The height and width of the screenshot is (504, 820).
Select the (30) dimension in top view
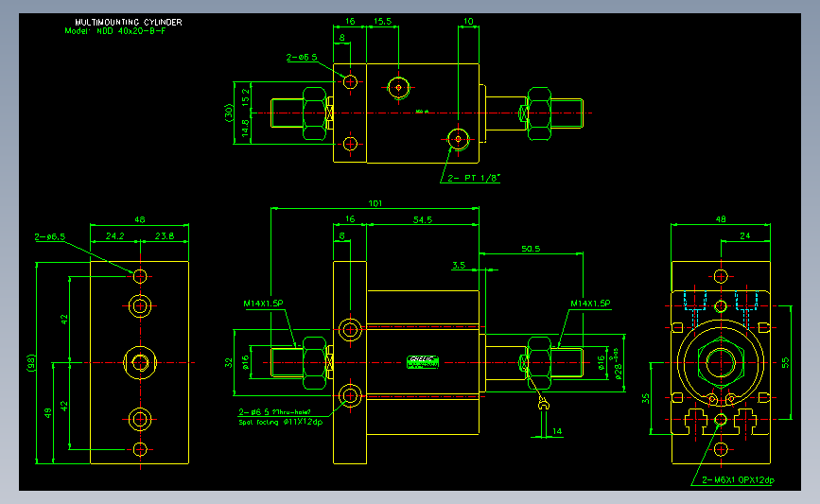click(229, 113)
